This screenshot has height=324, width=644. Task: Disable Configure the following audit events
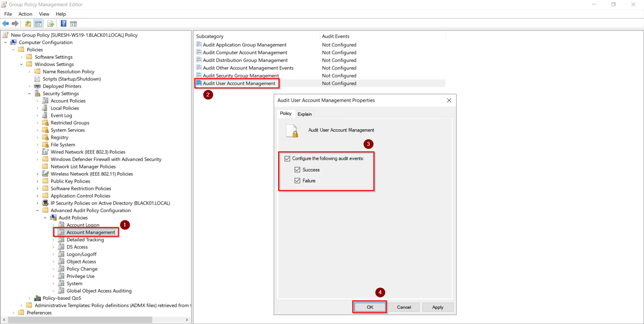[287, 158]
